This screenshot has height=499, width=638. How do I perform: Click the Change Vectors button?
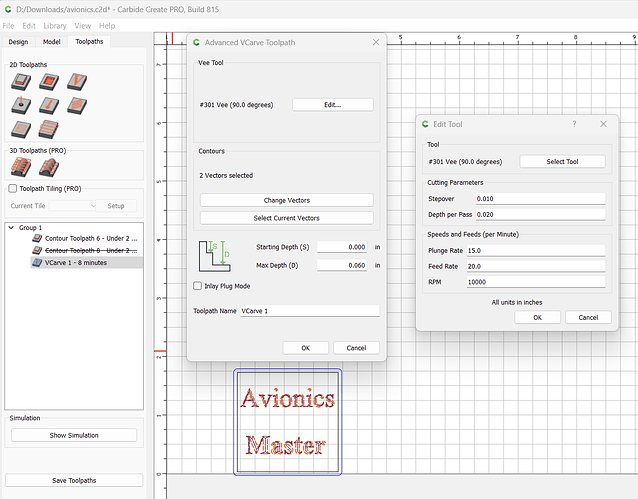coord(286,200)
